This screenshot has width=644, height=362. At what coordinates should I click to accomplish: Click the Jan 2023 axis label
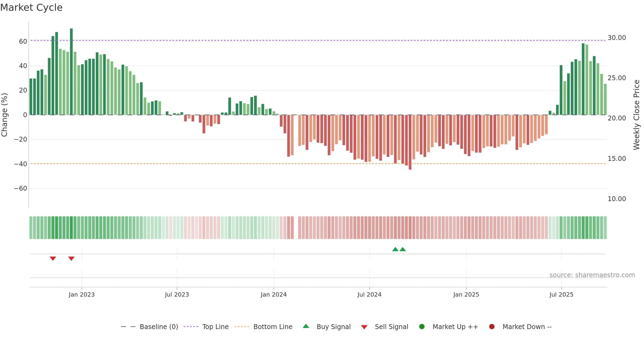[x=82, y=295]
